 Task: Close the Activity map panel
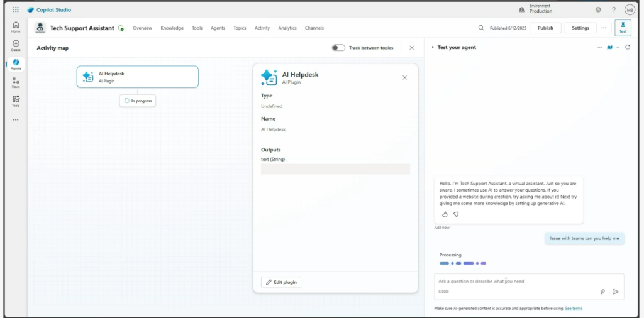click(411, 48)
